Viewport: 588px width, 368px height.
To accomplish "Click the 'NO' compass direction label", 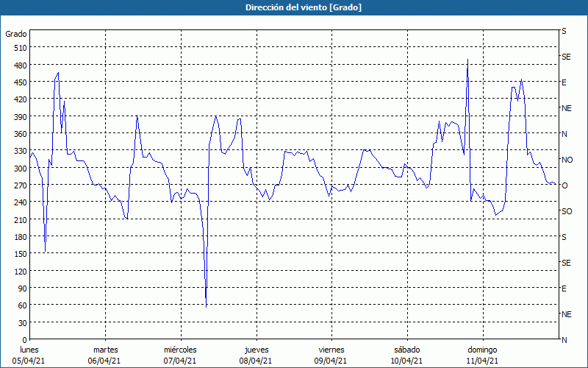I will [567, 160].
